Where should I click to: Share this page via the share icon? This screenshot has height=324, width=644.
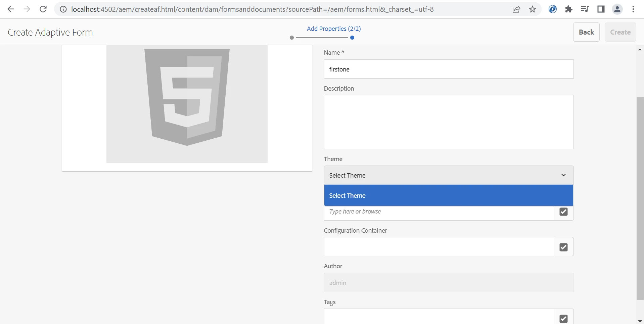516,9
